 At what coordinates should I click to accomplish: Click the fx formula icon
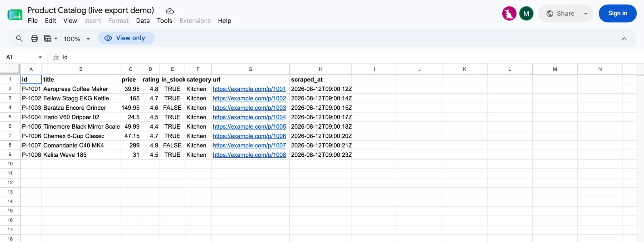(56, 57)
